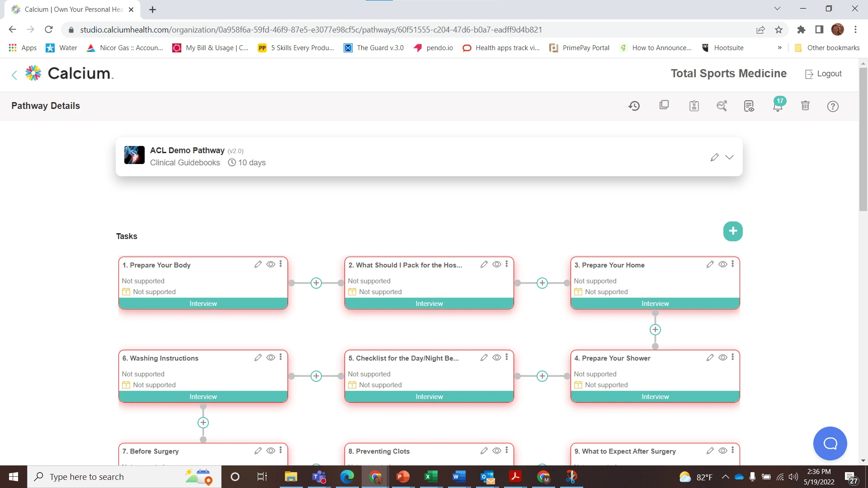Screen dimensions: 868x488
Task: Open the pathway version history
Action: 634,106
